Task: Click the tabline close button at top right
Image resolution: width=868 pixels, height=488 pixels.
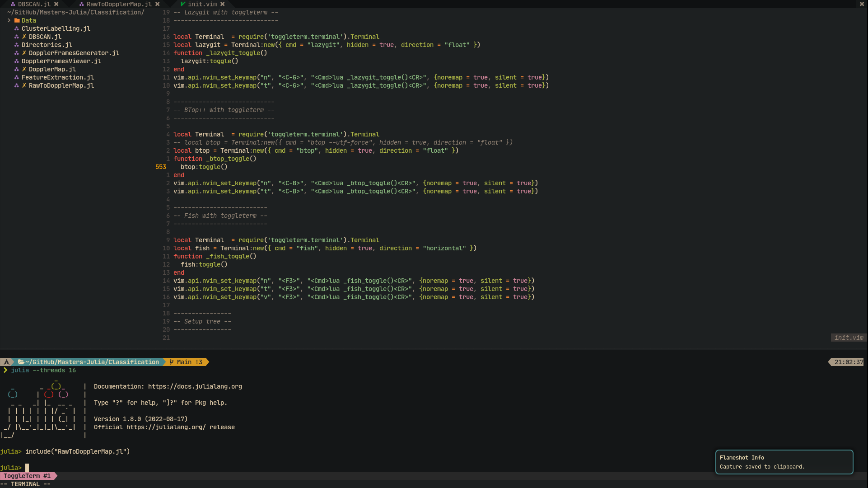Action: point(862,4)
